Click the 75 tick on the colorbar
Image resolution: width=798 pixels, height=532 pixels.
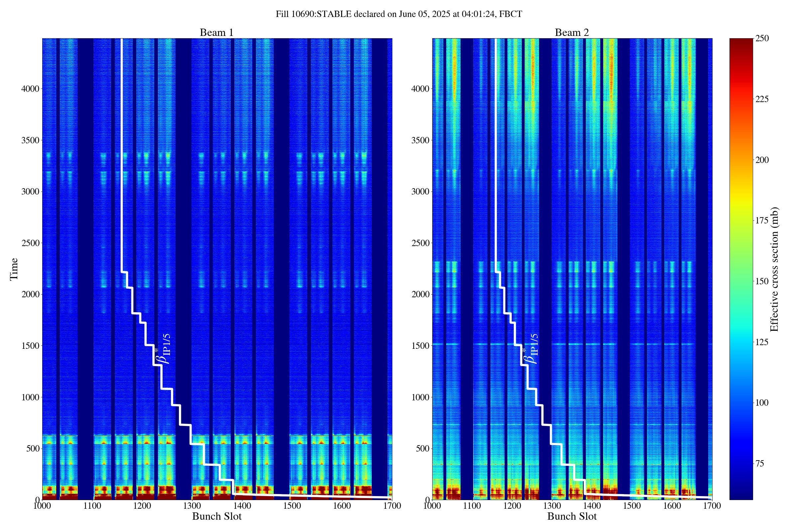point(759,464)
